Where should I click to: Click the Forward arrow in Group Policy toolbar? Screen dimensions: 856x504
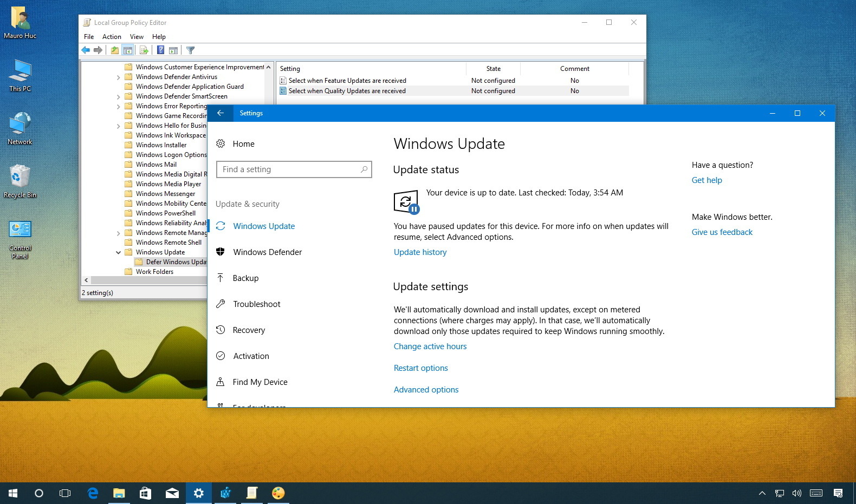(x=98, y=50)
